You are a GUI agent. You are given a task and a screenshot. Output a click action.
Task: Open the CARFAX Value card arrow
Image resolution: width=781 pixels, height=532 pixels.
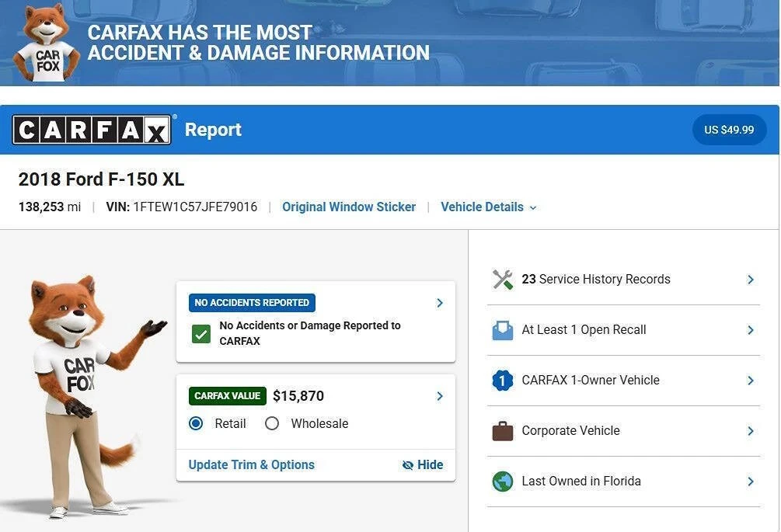click(x=439, y=396)
